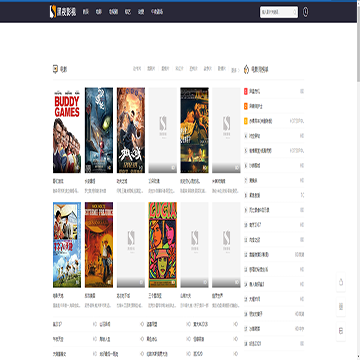This screenshot has width=360, height=360.
Task: Click the middle floating side button
Action: point(341,307)
